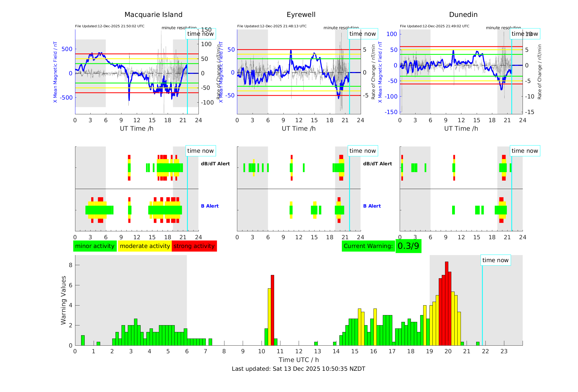Click Macquarie Island dB/dT Alert label
This screenshot has width=578, height=392.
tap(215, 164)
